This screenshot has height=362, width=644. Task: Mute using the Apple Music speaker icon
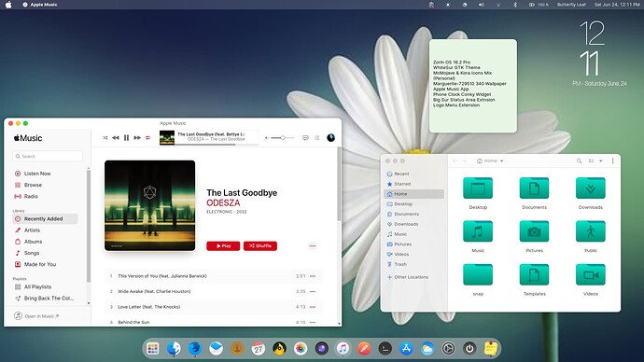(x=267, y=138)
